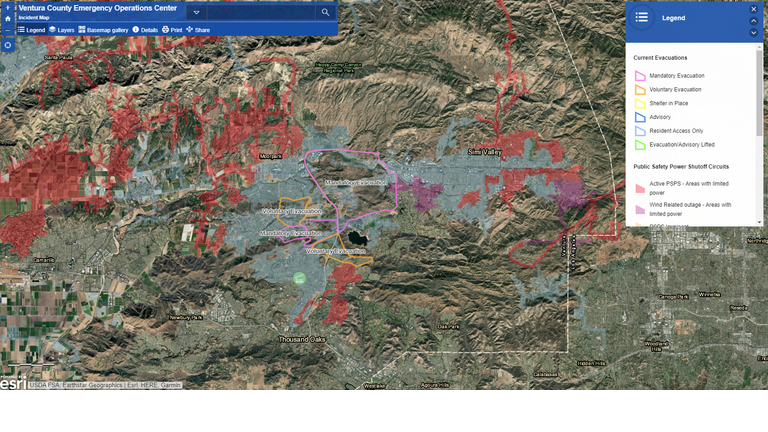The height and width of the screenshot is (432, 768).
Task: Open the Layers panel
Action: tap(62, 30)
